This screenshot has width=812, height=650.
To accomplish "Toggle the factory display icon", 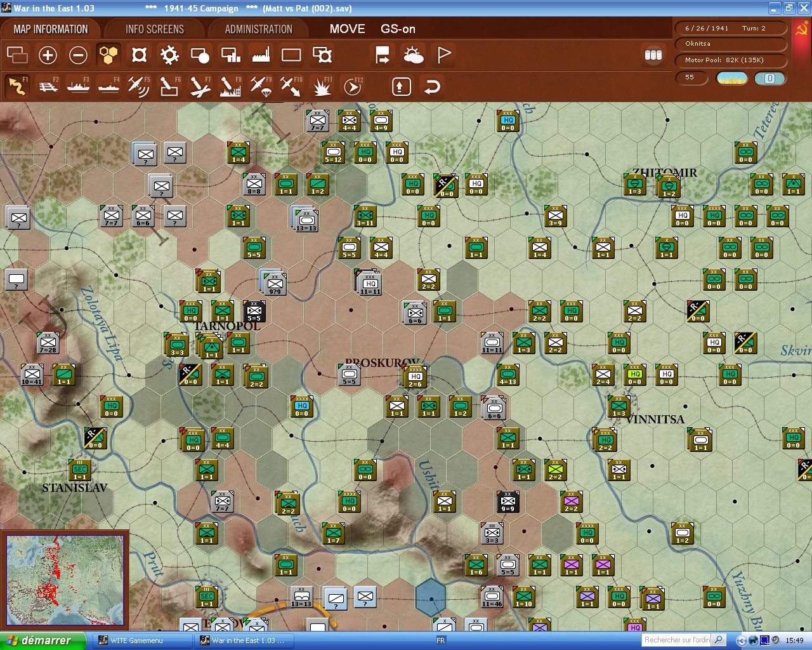I will tap(261, 55).
